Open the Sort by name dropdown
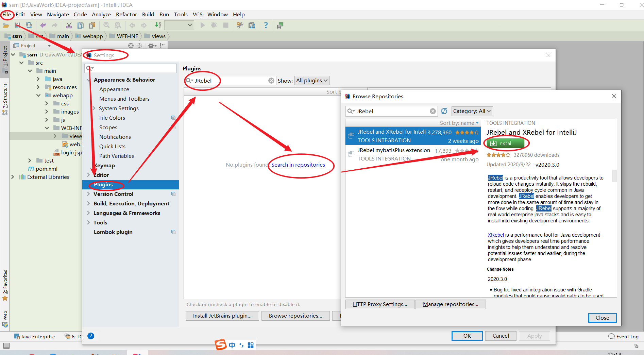 [459, 123]
